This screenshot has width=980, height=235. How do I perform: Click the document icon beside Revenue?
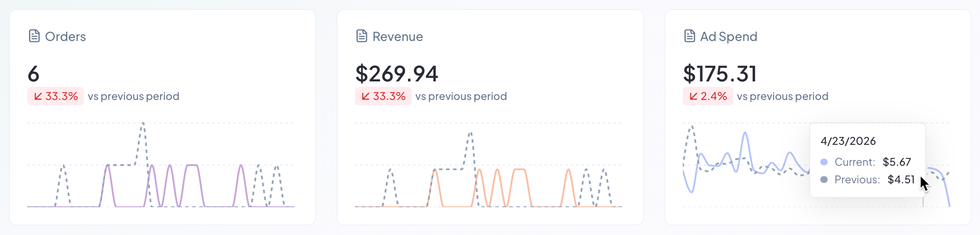(x=362, y=36)
